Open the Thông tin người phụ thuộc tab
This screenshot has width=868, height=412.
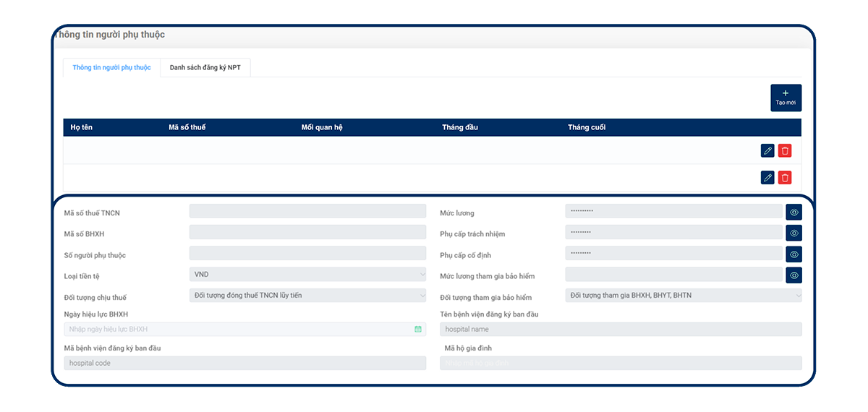(x=111, y=67)
